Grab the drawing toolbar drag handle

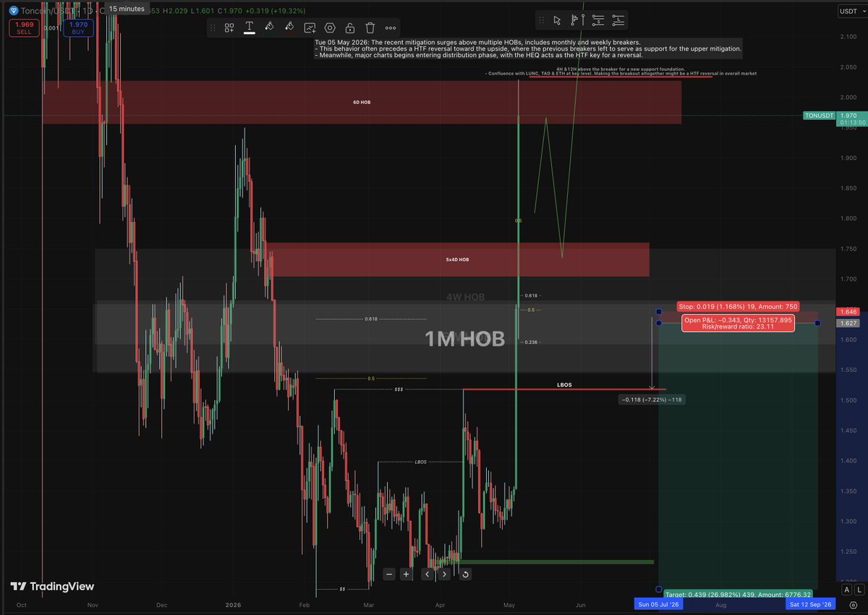pos(213,27)
